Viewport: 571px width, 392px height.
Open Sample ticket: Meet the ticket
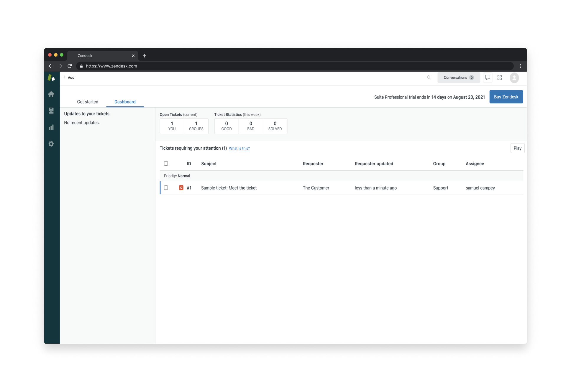click(x=229, y=188)
